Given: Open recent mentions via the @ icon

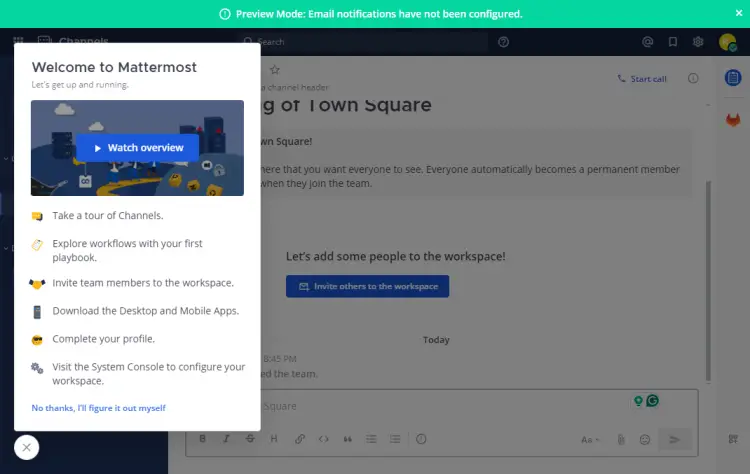Looking at the screenshot, I should point(647,42).
